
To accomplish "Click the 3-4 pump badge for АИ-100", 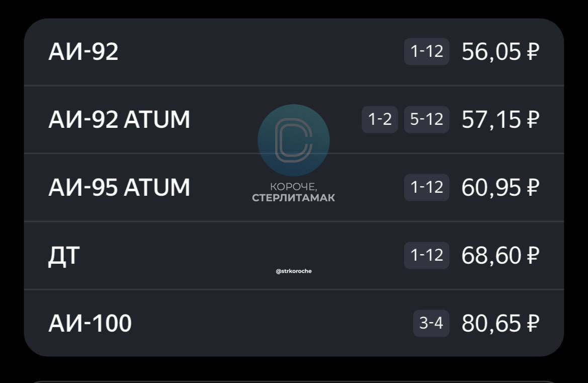I will pyautogui.click(x=431, y=323).
